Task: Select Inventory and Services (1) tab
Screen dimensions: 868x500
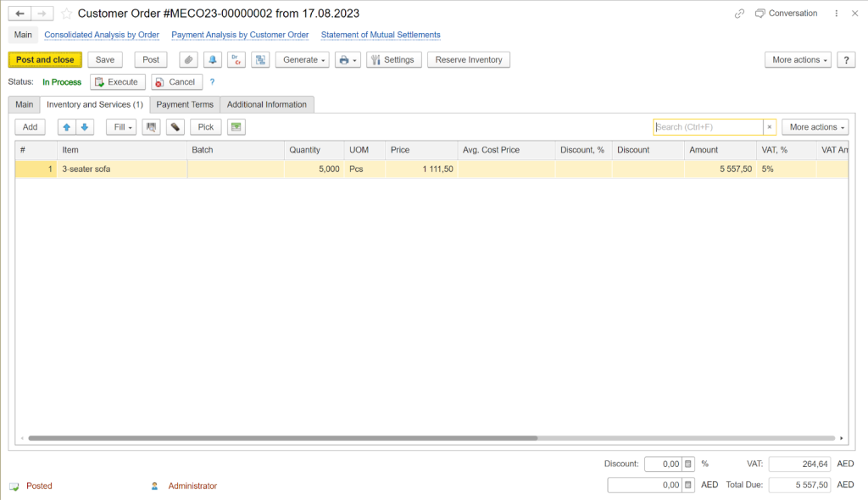Action: coord(95,104)
